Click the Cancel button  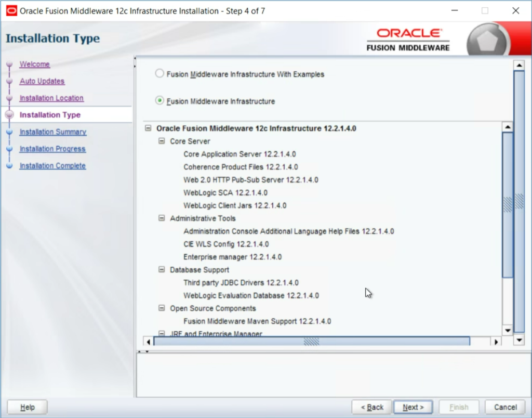pyautogui.click(x=505, y=407)
